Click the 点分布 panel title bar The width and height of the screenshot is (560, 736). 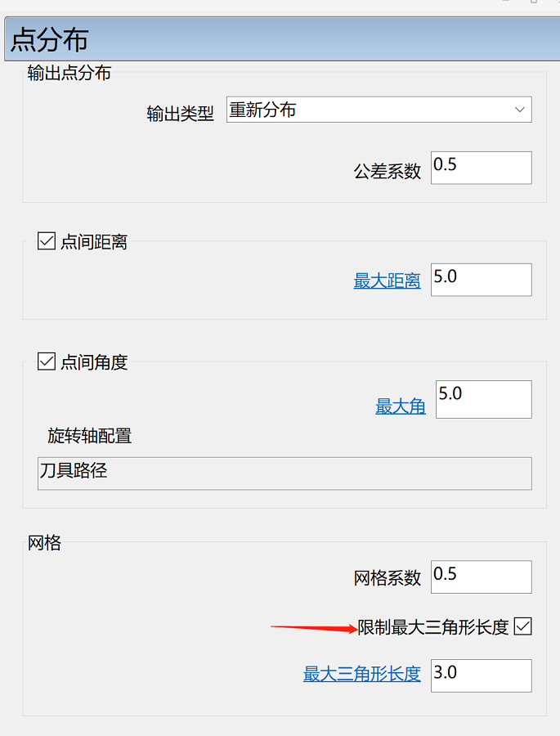pos(282,39)
